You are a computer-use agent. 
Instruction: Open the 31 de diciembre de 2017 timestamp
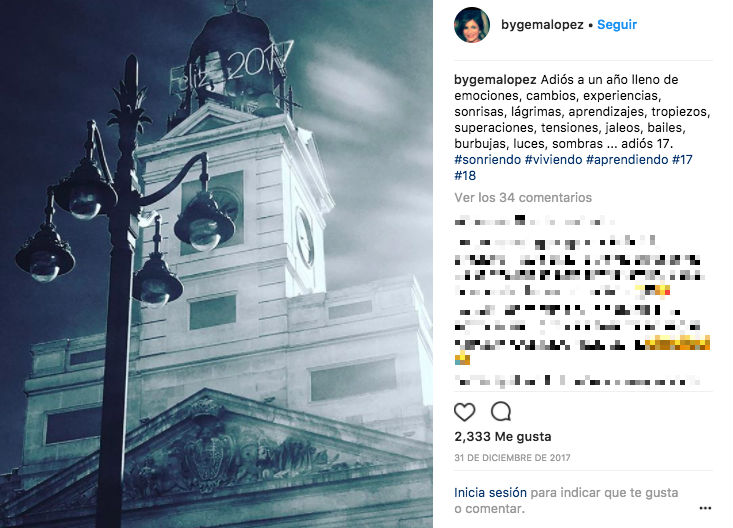pos(512,457)
